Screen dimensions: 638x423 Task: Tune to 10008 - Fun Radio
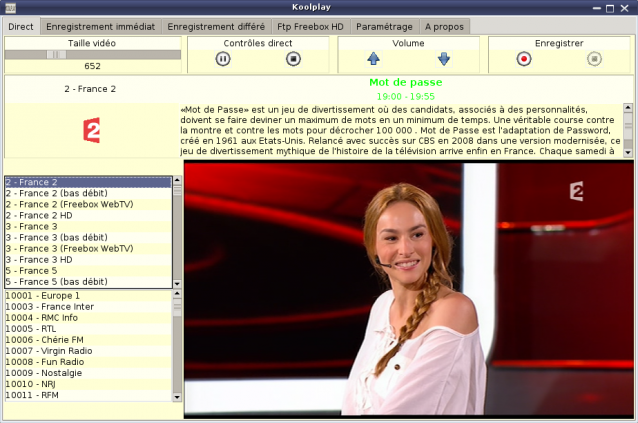(88, 362)
